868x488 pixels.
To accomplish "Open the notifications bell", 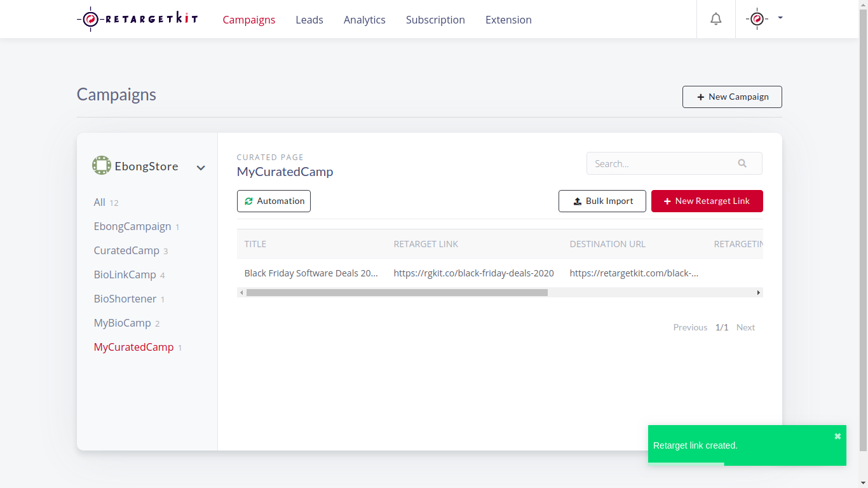I will tap(716, 19).
